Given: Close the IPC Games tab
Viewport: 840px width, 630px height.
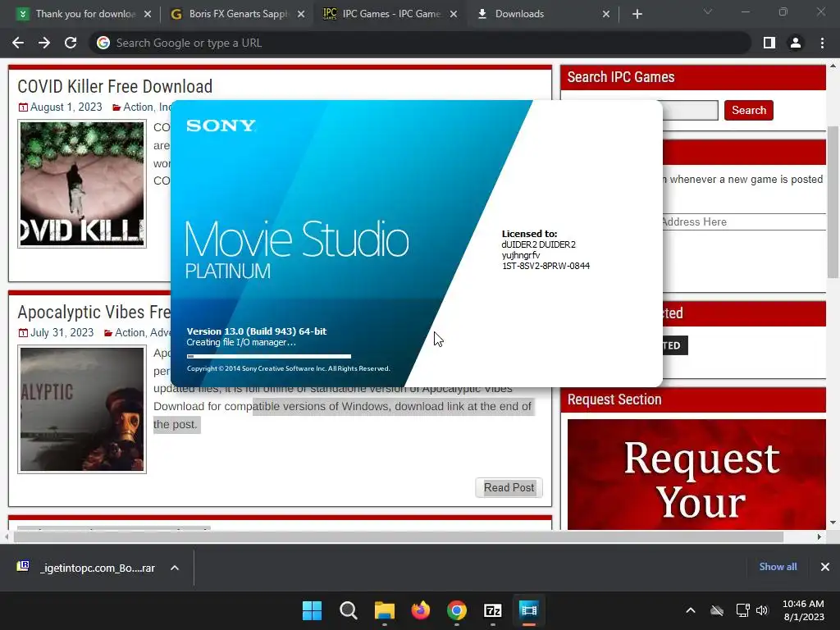Looking at the screenshot, I should (454, 14).
